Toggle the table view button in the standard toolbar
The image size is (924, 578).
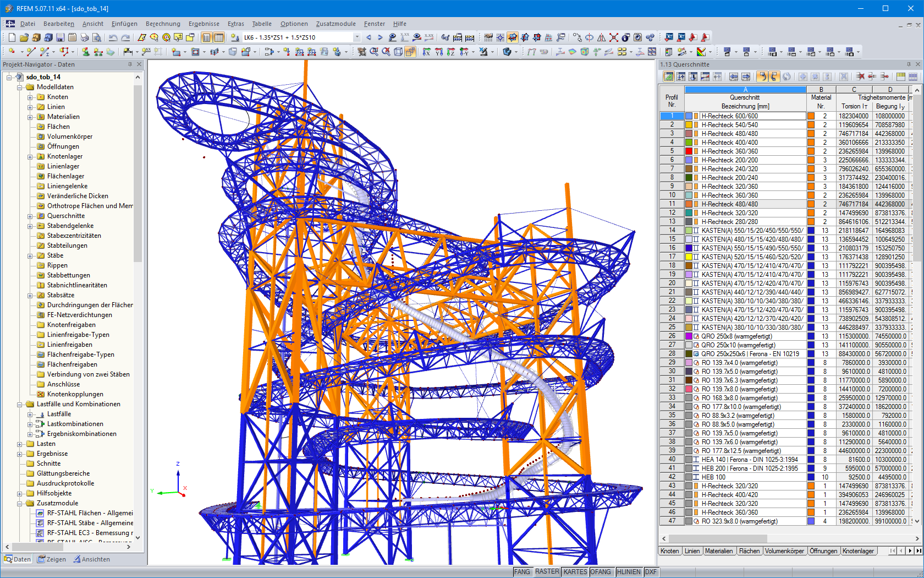(x=219, y=37)
